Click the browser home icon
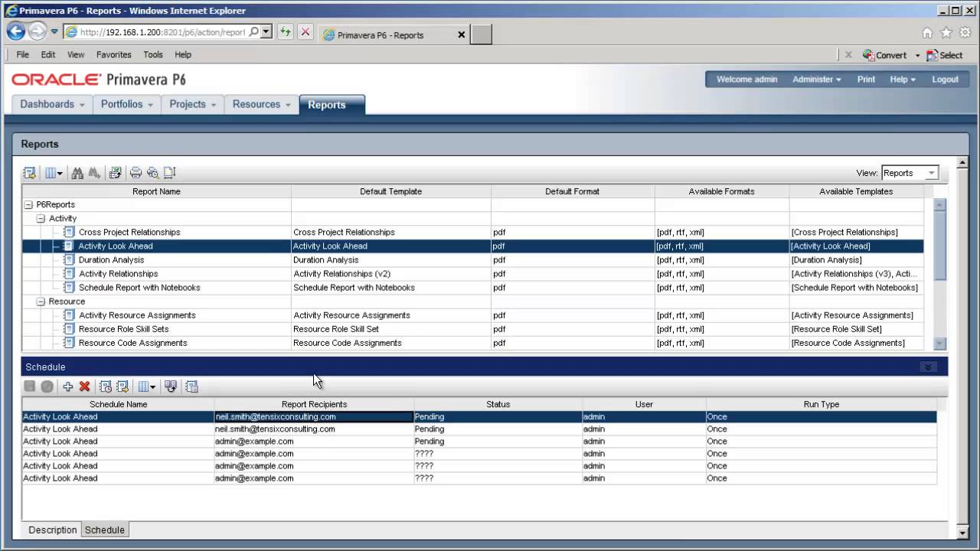980x551 pixels. (927, 33)
